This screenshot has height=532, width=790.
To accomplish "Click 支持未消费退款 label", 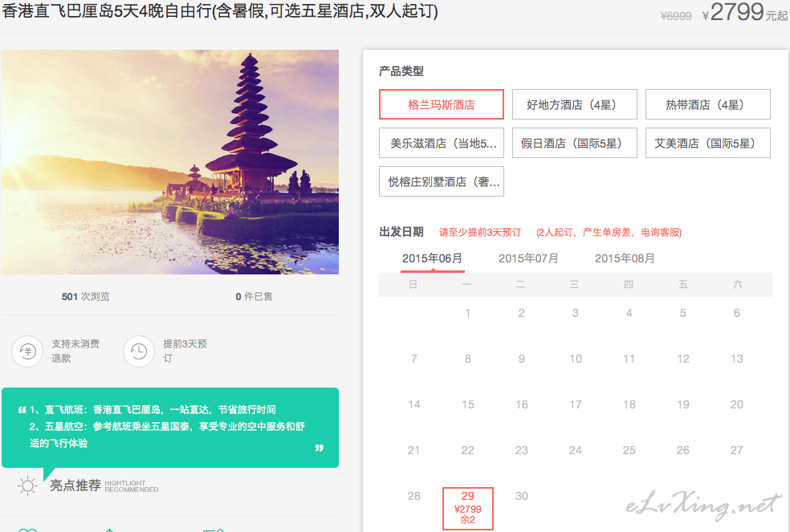I will click(75, 351).
